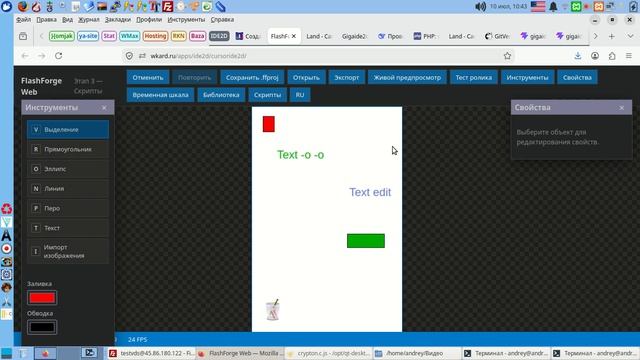Screen dimensions: 640x360
Task: Open the ya-site bookmark
Action: coord(88,36)
